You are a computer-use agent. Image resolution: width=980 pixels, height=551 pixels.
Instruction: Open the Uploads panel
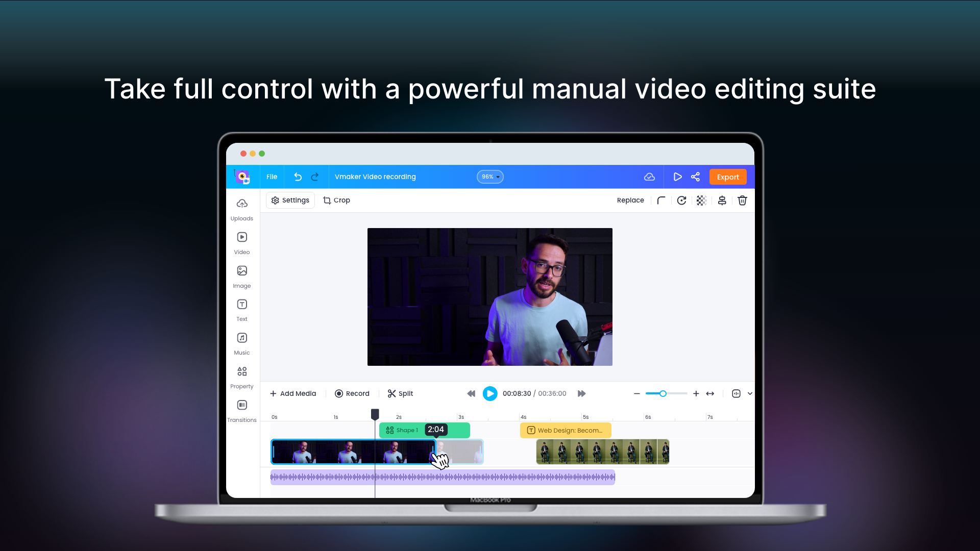click(x=241, y=209)
